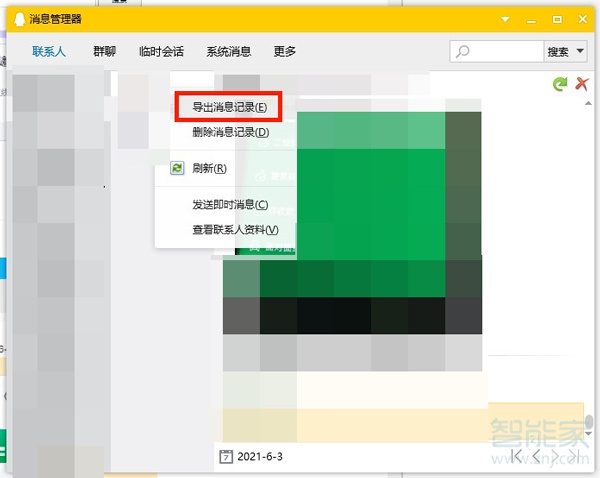Click the red delete X icon
Viewport: 600px width, 478px height.
pos(582,83)
